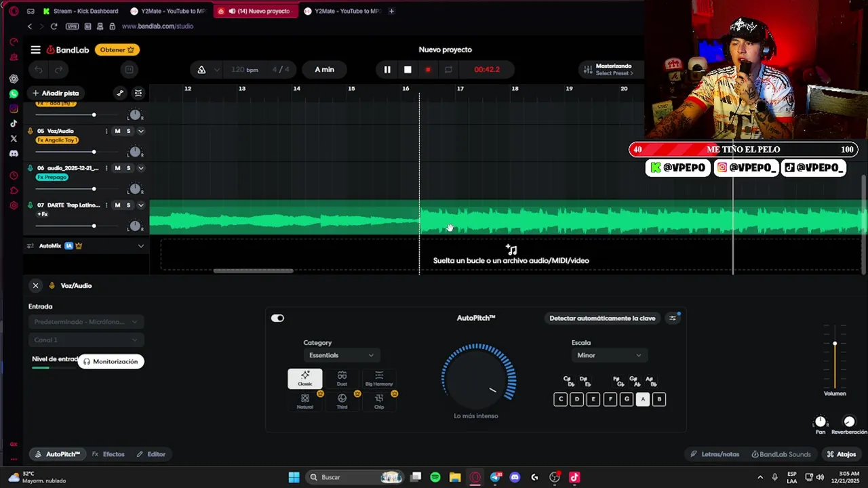Open the Canal 1 channel dropdown

85,340
